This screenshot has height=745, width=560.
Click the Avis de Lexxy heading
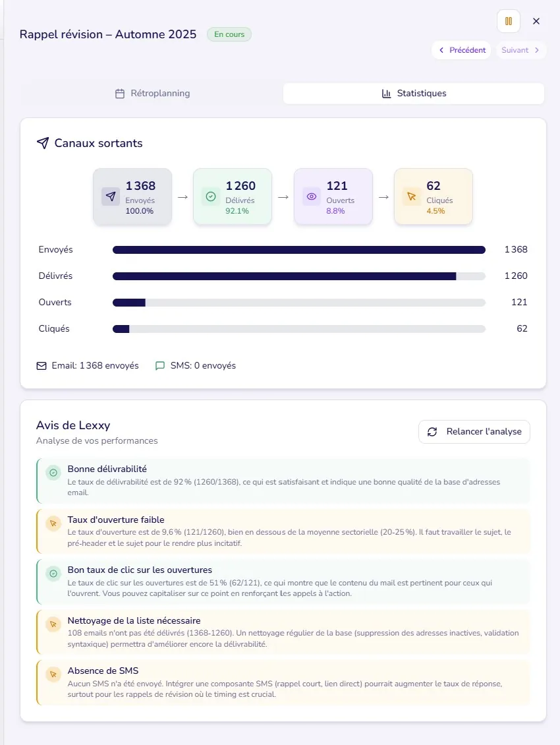73,425
